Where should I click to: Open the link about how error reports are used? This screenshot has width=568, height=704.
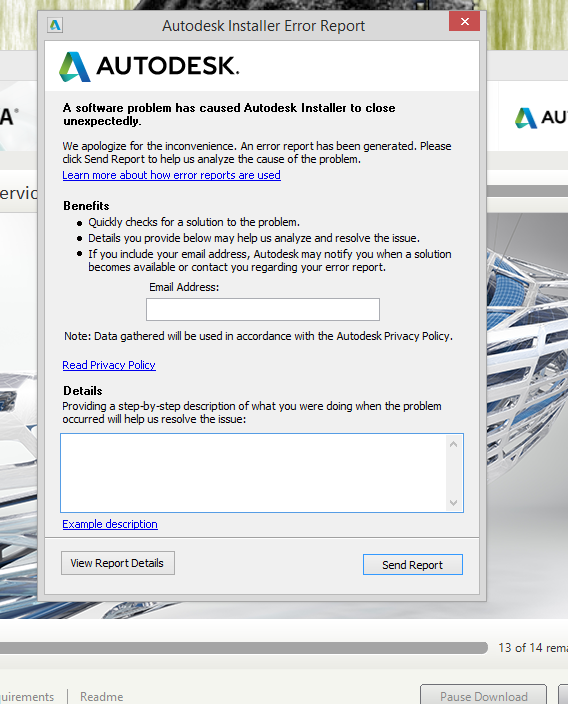click(172, 175)
